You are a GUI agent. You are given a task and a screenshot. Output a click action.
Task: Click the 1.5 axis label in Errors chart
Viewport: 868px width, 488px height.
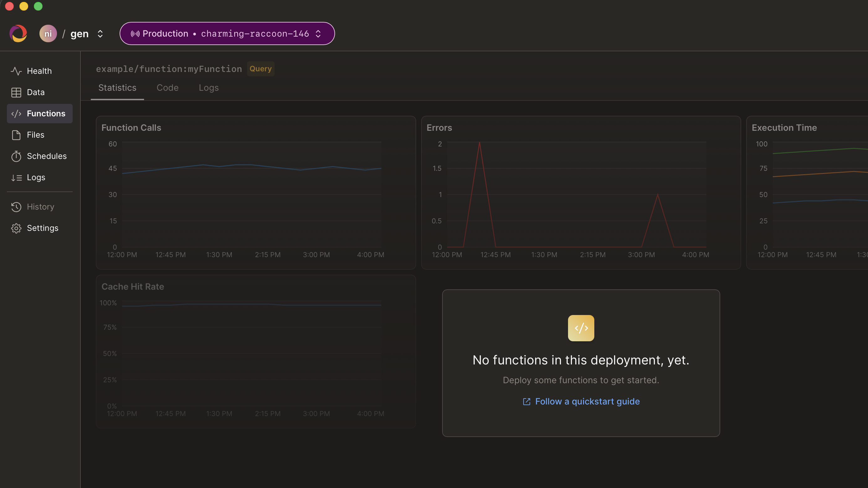(437, 168)
